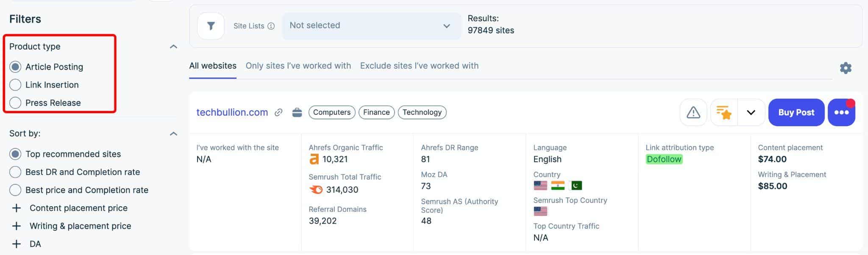This screenshot has width=868, height=255.
Task: Choose the Press Release product type
Action: 15,103
